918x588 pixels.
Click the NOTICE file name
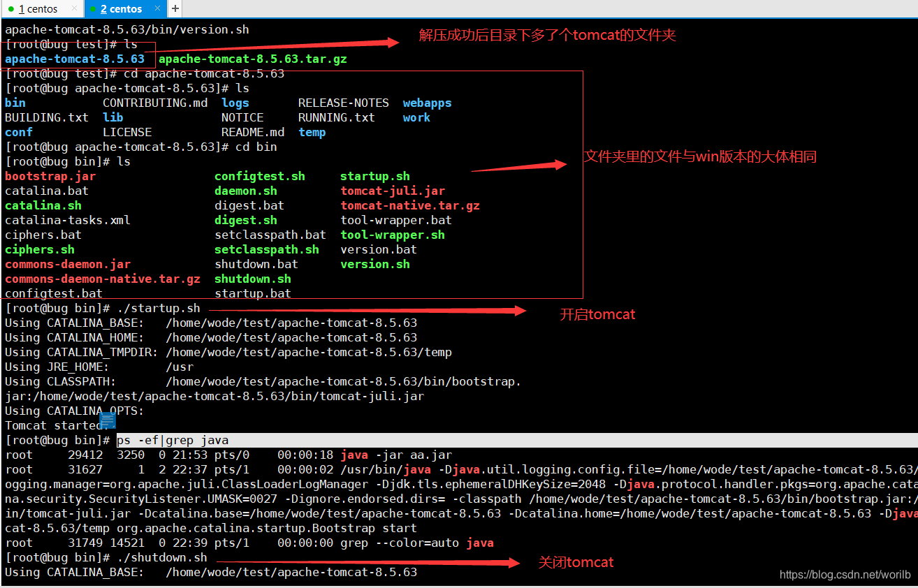pos(242,117)
